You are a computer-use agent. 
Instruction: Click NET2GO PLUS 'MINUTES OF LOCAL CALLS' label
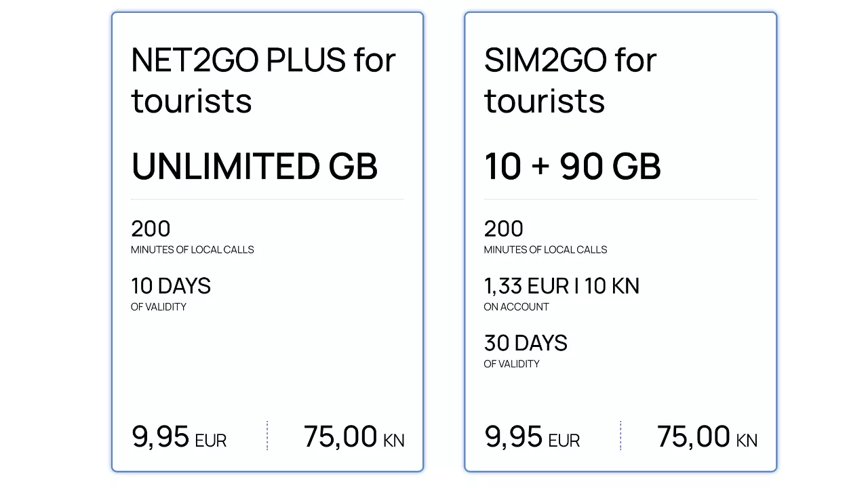tap(193, 250)
